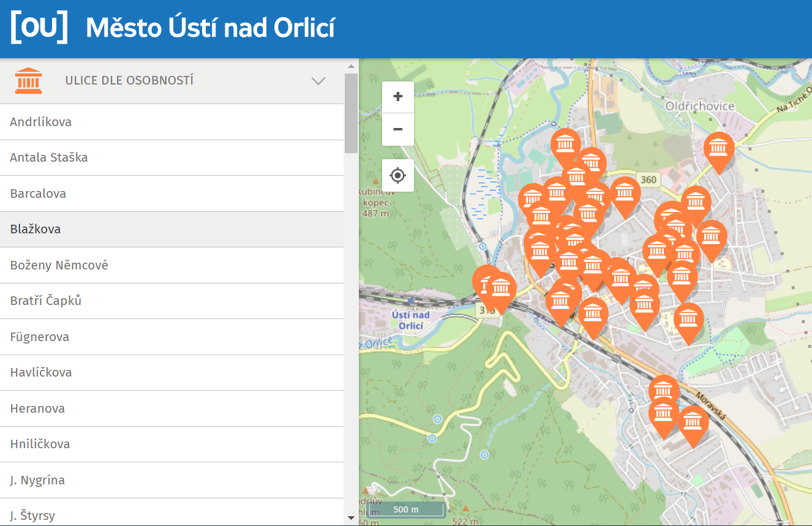Click the sidebar scrollbar thumb
The height and width of the screenshot is (526, 812).
click(350, 110)
